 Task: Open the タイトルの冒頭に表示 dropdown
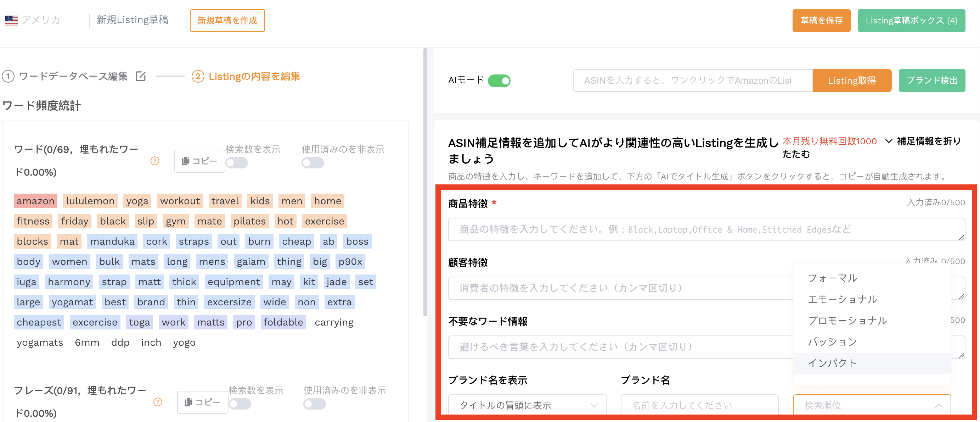(527, 405)
